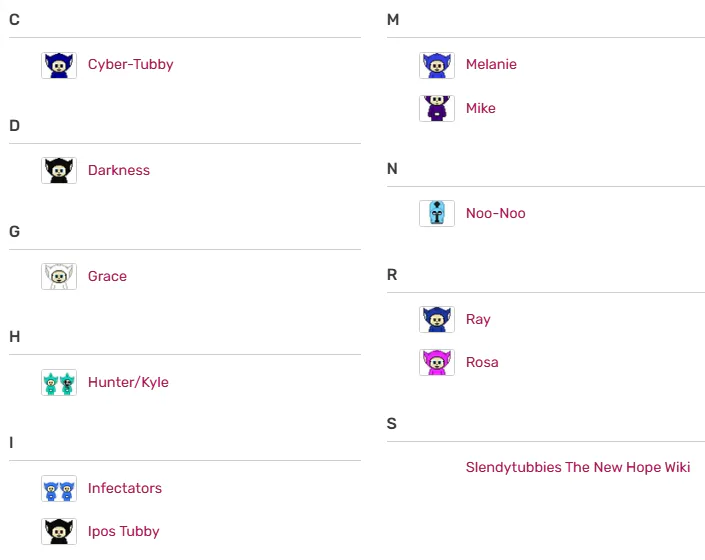Open Slendytubbies The New Hope Wiki link
The width and height of the screenshot is (705, 560).
coord(577,468)
